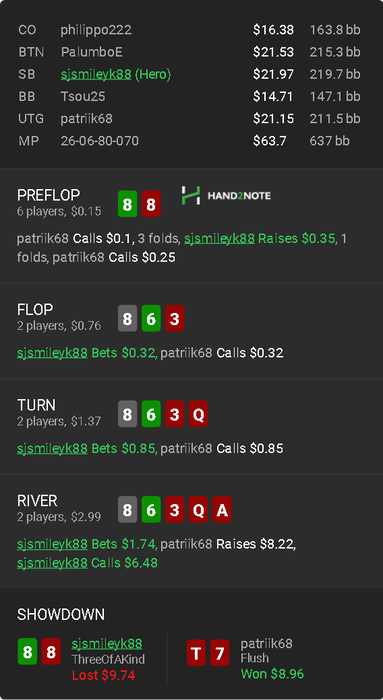Click the green 8 preflop hole card
The height and width of the screenshot is (700, 383).
pyautogui.click(x=127, y=204)
